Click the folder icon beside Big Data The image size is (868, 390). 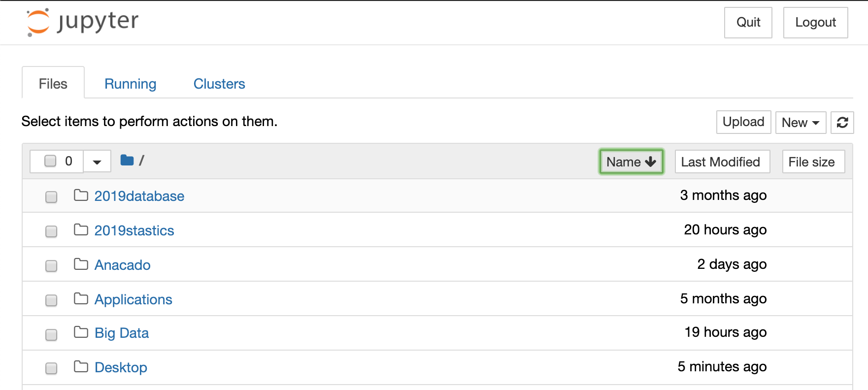[x=81, y=332]
